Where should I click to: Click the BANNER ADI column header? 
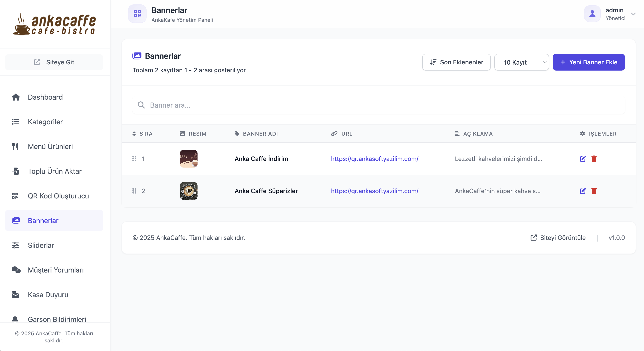tap(256, 134)
